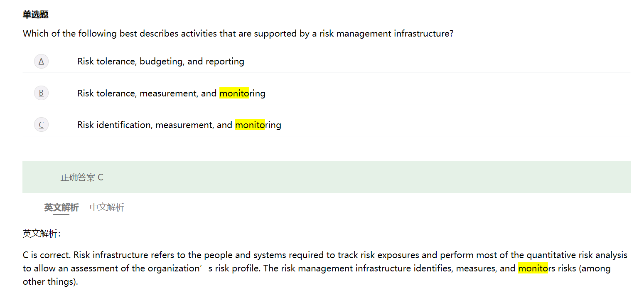This screenshot has width=644, height=298.
Task: Click the 单选题 heading
Action: pyautogui.click(x=36, y=15)
